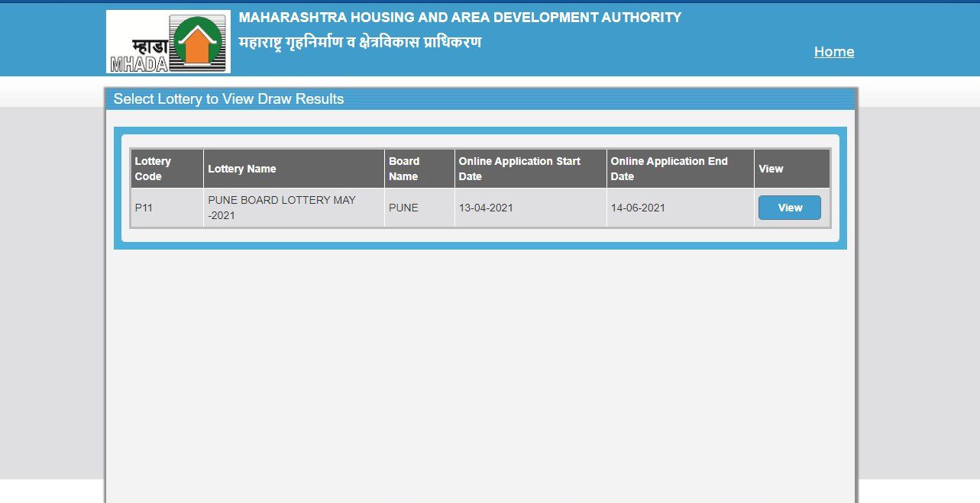Select the P11 lottery code cell

(x=145, y=208)
